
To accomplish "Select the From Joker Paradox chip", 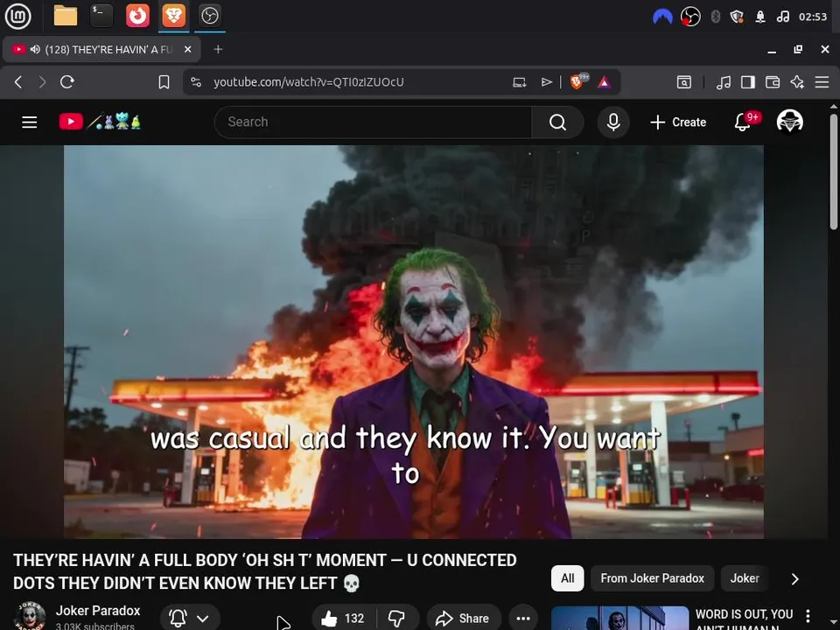I will coord(652,578).
